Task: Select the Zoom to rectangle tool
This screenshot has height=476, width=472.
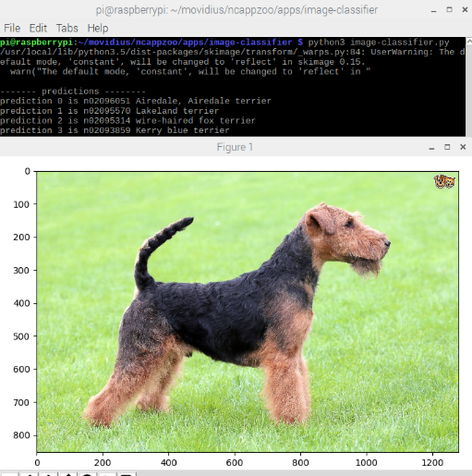Action: point(88,474)
